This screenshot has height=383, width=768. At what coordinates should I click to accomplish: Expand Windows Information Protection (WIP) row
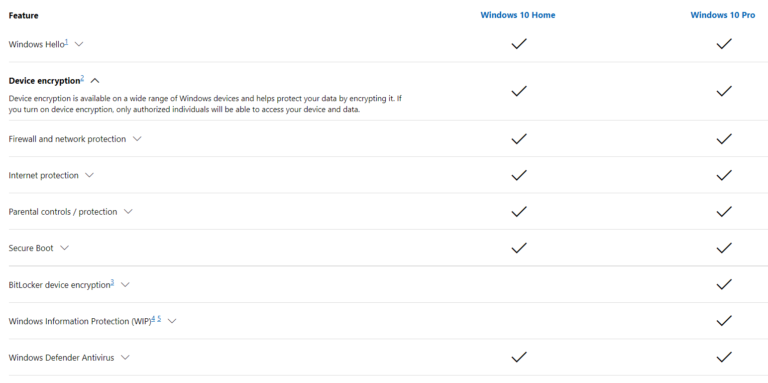click(171, 321)
